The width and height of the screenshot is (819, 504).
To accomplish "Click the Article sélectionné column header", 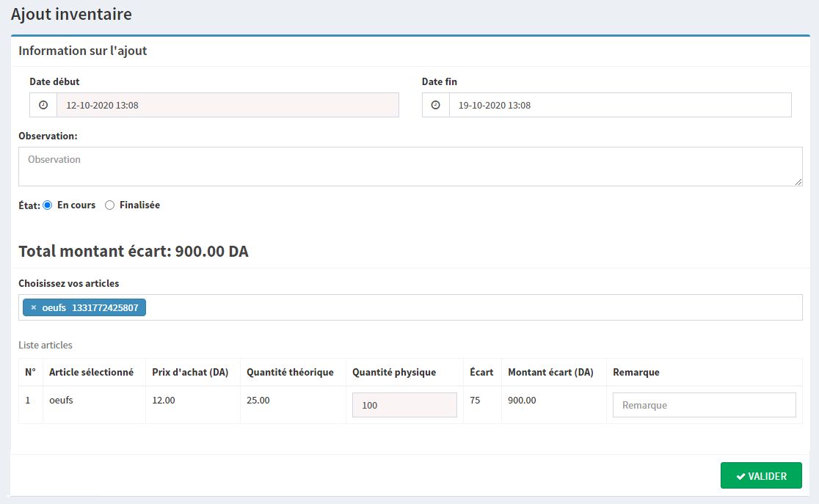I will coord(91,372).
